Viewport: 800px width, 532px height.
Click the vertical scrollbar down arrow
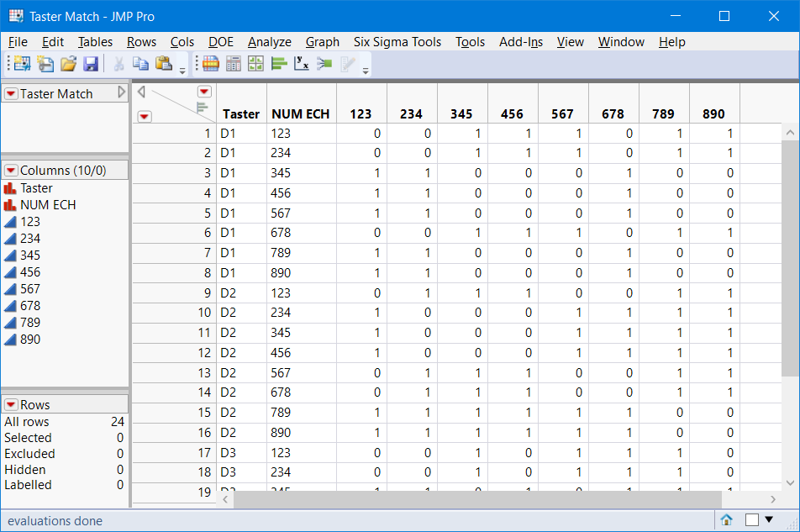(790, 482)
